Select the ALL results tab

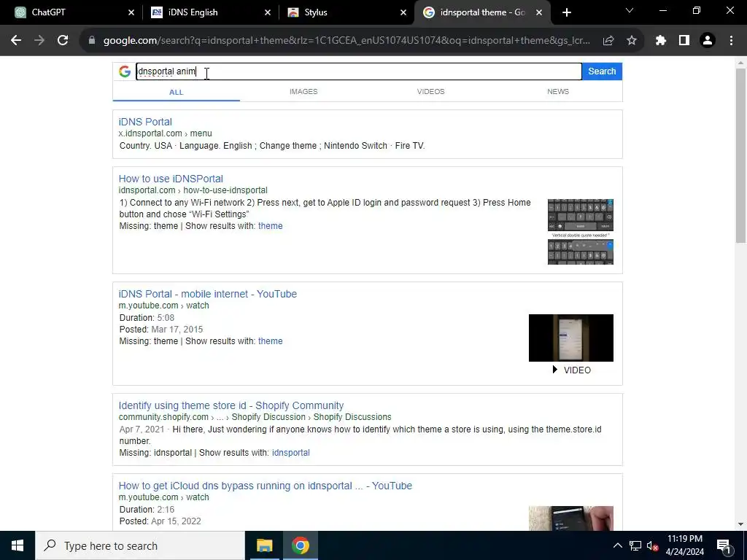click(x=177, y=92)
